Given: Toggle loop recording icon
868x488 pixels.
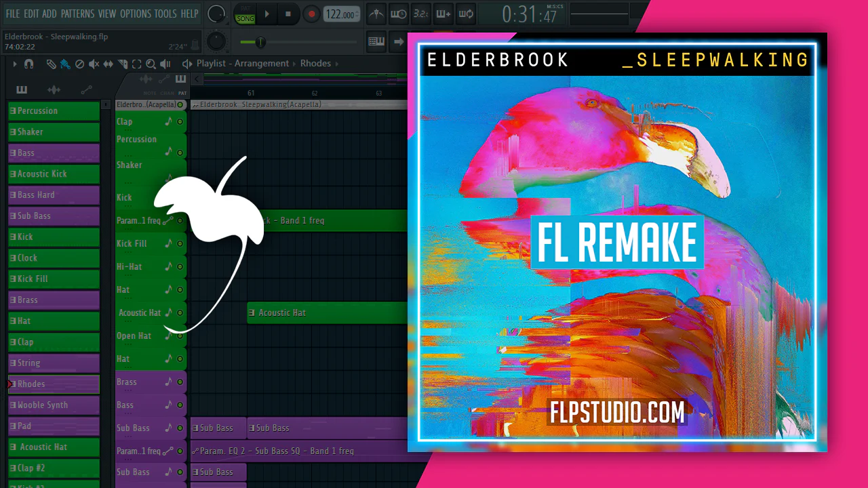Looking at the screenshot, I should point(465,14).
